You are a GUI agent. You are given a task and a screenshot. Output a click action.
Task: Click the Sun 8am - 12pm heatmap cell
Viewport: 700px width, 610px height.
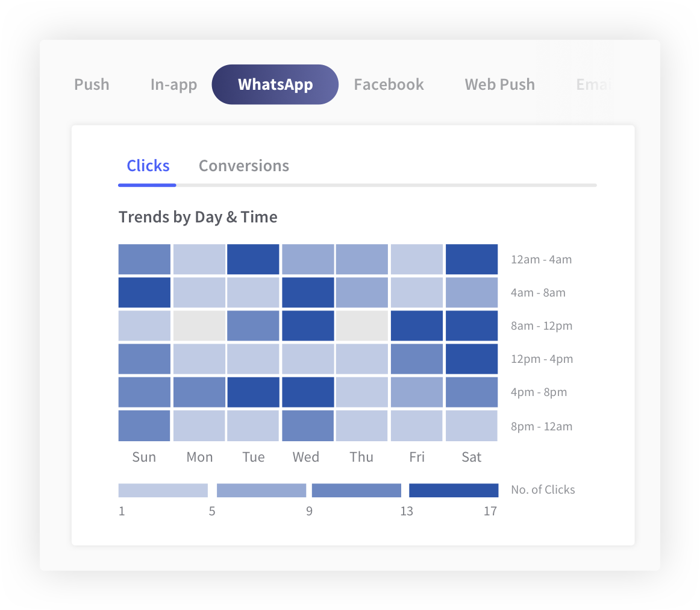[x=144, y=325]
